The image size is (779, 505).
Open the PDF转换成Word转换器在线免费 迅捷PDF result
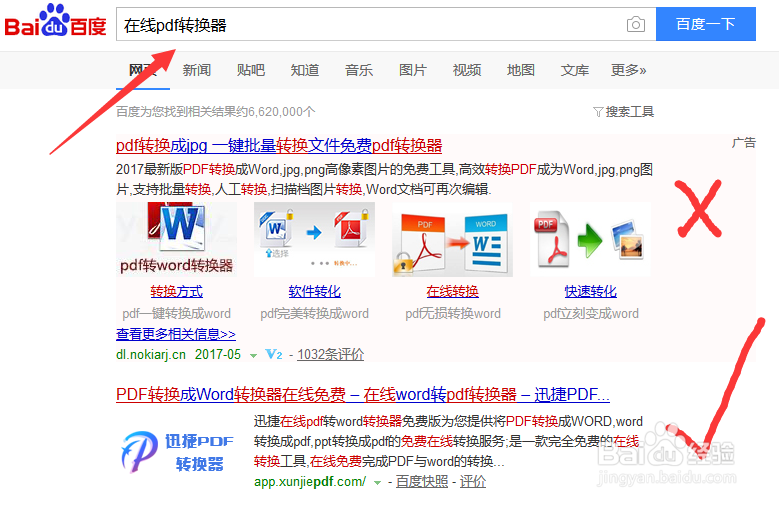tap(363, 395)
